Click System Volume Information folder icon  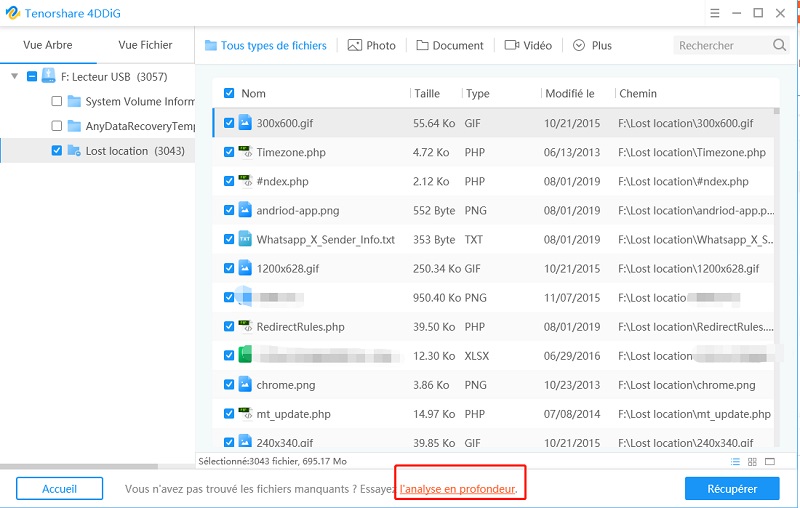pyautogui.click(x=74, y=101)
